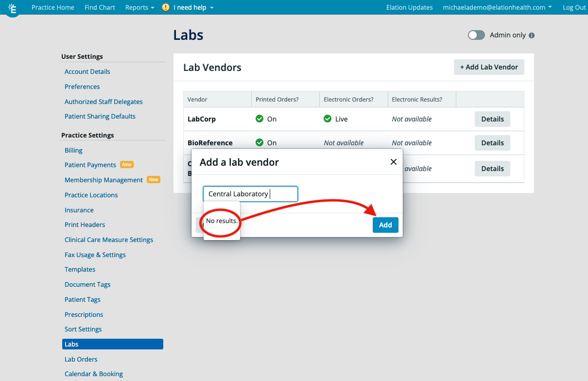The height and width of the screenshot is (381, 588).
Task: Open Find Chart from the top navigation
Action: 100,7
